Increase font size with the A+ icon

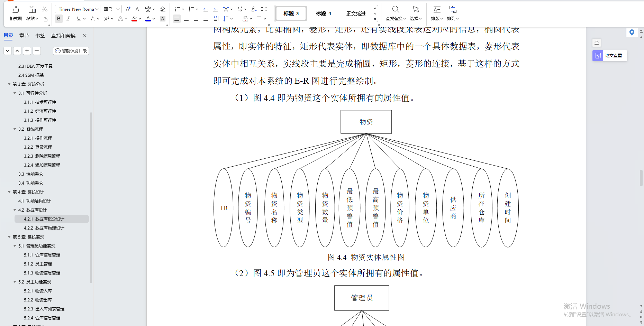pos(128,9)
